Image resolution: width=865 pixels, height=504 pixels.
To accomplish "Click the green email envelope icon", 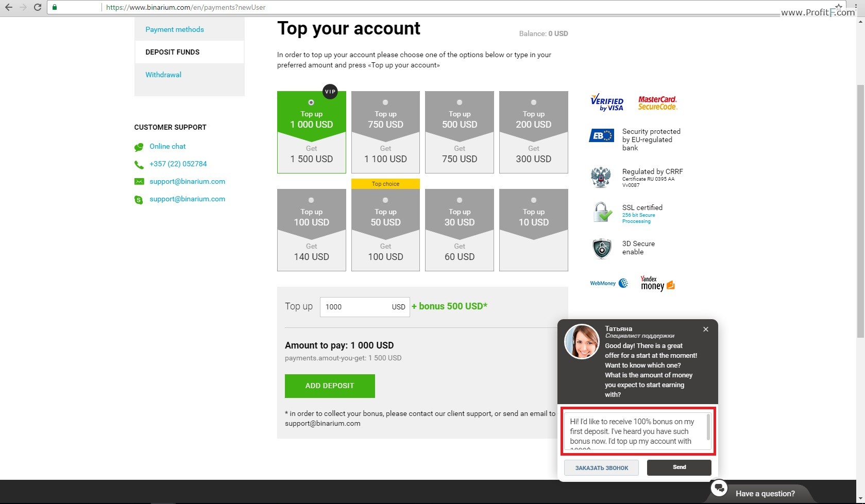I will click(x=139, y=182).
